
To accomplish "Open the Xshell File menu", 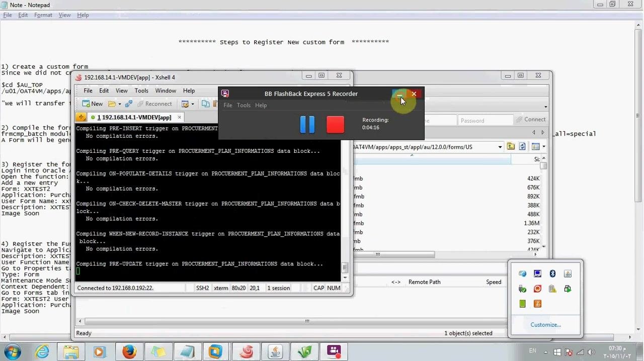I will pyautogui.click(x=88, y=91).
